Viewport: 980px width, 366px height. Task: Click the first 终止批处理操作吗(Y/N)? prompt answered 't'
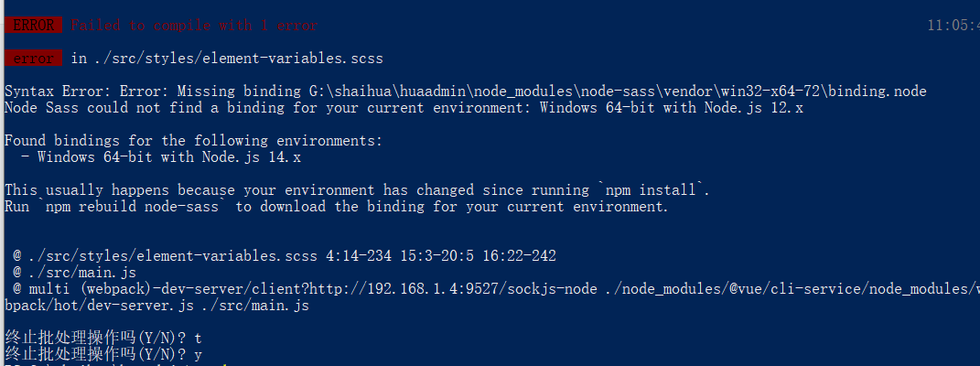point(103,338)
